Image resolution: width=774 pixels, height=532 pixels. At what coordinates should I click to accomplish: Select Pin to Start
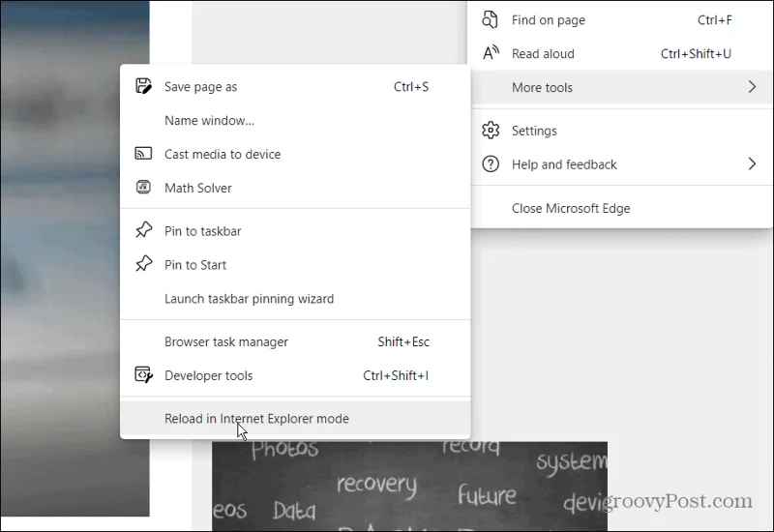tap(295, 265)
